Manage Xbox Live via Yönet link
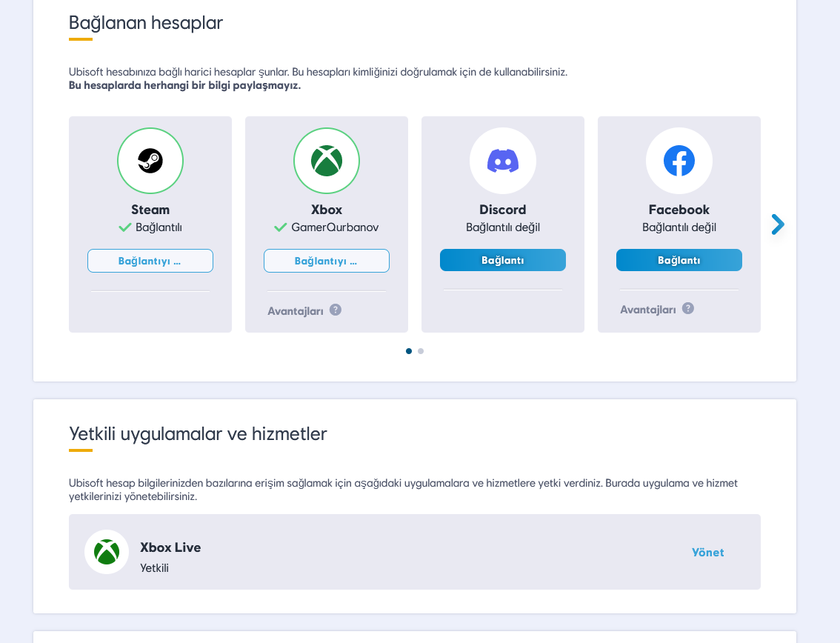 click(x=707, y=553)
